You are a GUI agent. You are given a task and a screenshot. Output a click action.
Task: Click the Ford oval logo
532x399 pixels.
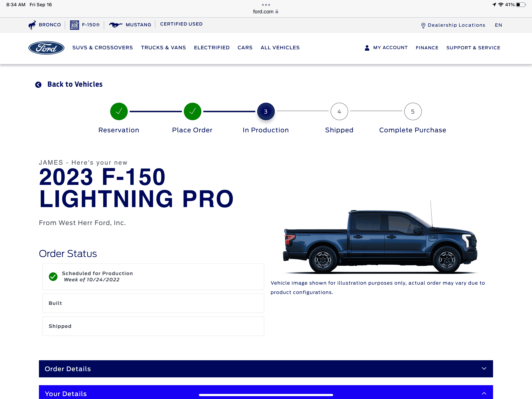pos(46,48)
